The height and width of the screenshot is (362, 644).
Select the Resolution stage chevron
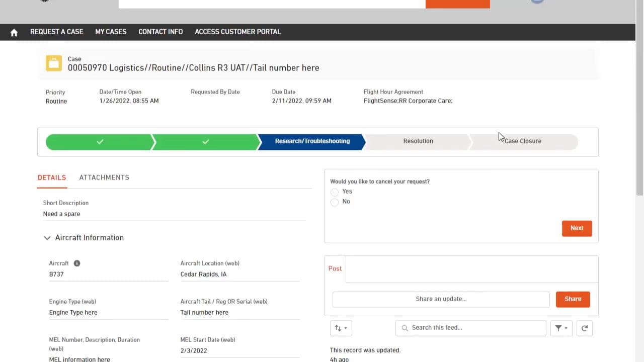click(418, 141)
